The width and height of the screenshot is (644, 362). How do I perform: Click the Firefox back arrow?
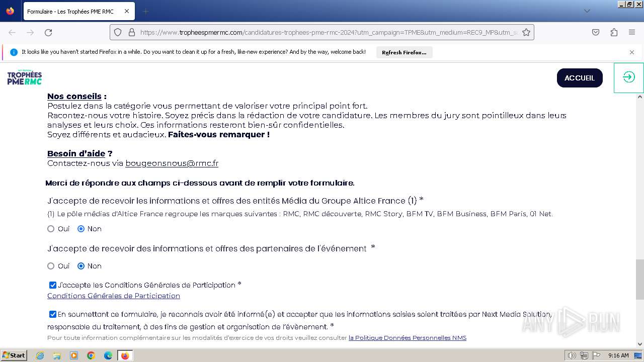pos(12,32)
